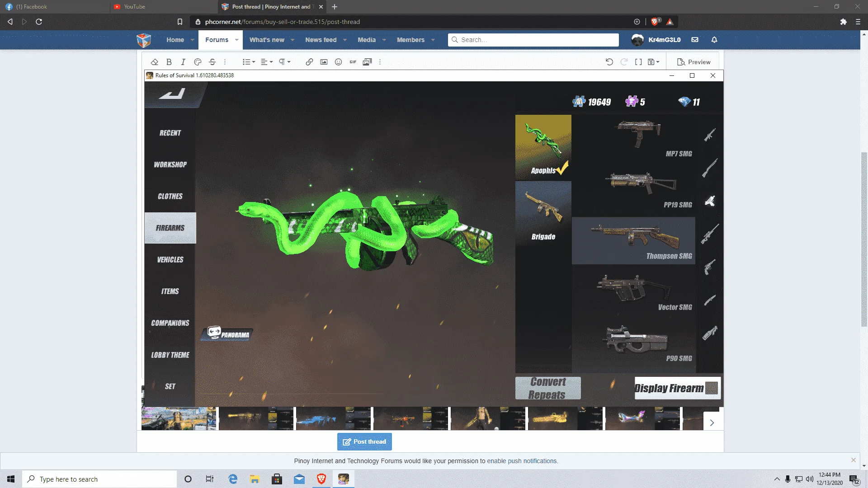Open the forum inbox envelope
Screen dimensions: 868x488
(695, 40)
